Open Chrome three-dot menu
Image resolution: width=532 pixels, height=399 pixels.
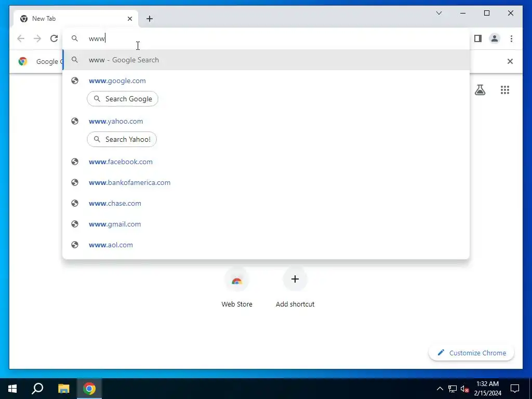[x=511, y=38]
